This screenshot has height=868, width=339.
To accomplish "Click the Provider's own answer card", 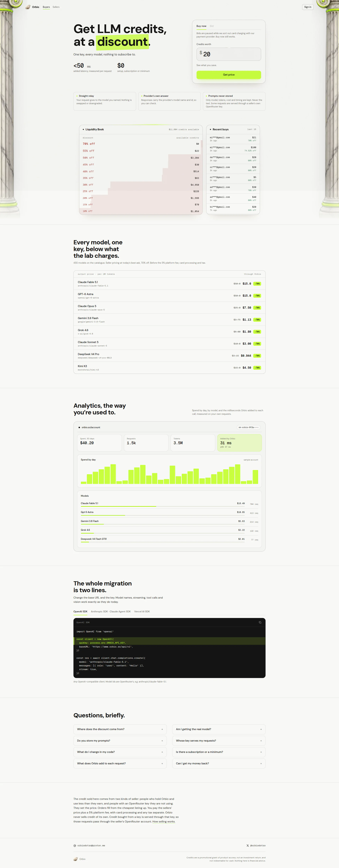I will [x=169, y=101].
